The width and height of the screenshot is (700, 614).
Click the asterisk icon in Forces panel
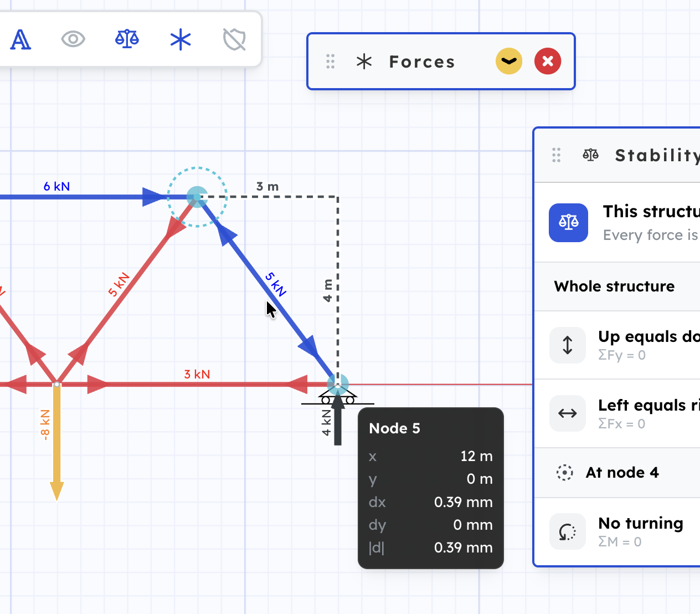pyautogui.click(x=364, y=62)
